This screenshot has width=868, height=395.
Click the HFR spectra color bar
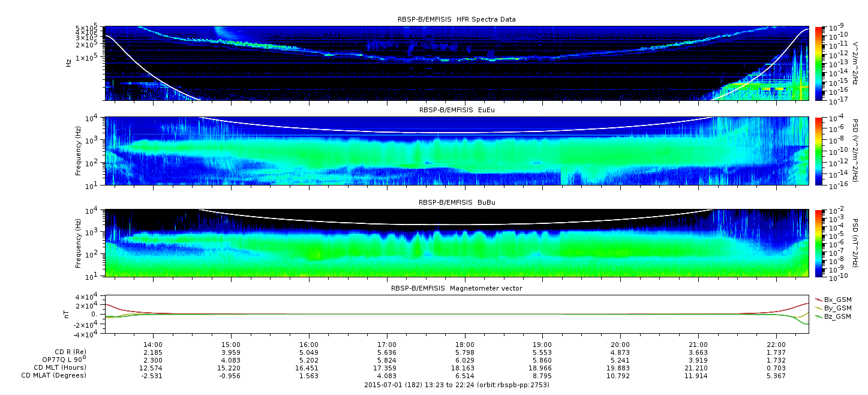(819, 63)
